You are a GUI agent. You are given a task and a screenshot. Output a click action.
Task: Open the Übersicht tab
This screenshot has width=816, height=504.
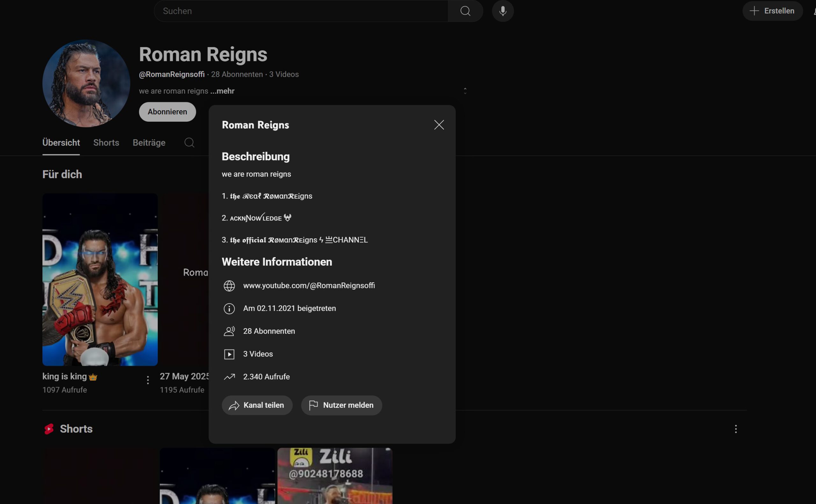point(61,143)
